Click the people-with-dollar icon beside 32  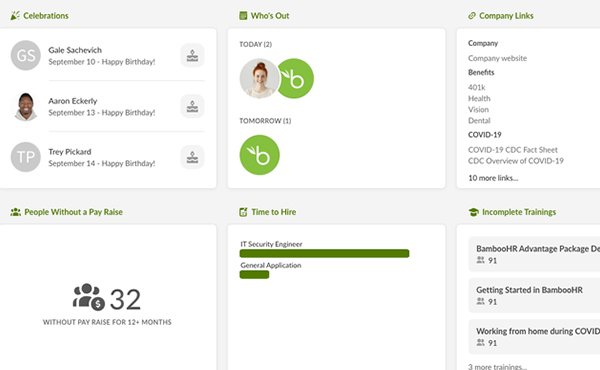pos(88,297)
